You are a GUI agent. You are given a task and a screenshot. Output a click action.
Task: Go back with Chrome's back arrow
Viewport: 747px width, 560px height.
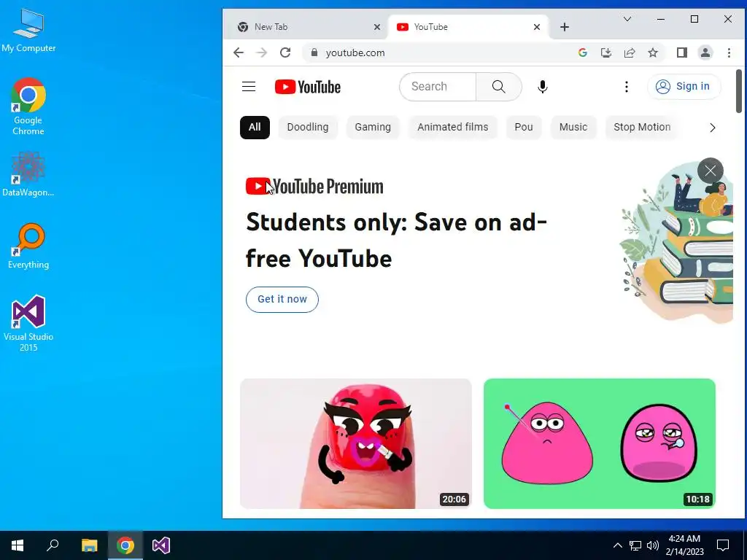[239, 52]
